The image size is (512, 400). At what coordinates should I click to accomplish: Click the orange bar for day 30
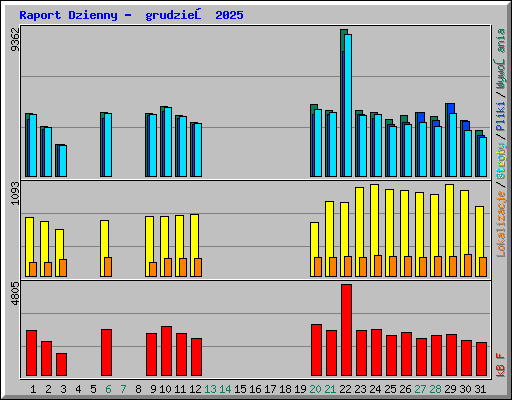[468, 266]
